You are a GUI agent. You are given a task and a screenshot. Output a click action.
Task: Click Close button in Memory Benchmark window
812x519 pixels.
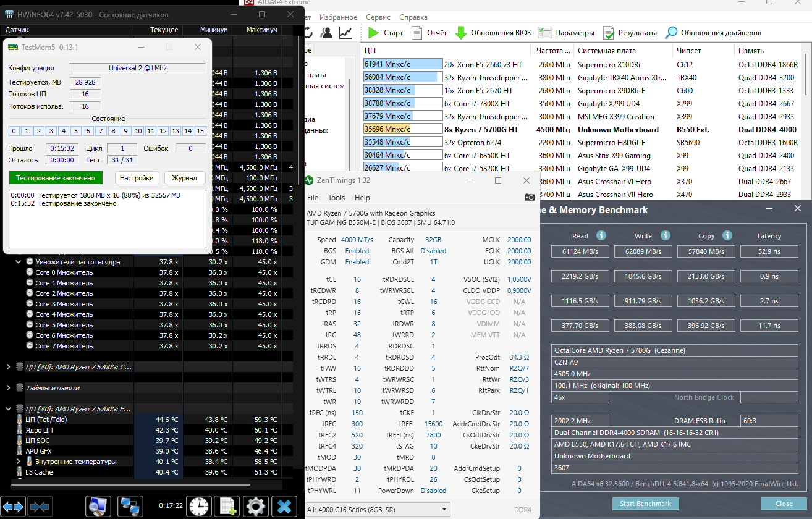784,504
